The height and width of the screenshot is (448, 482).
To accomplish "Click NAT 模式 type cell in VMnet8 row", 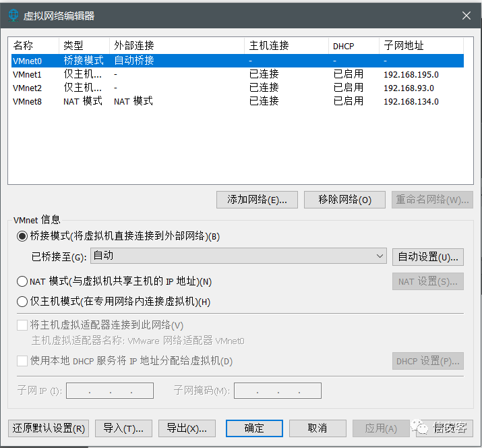I will point(83,101).
